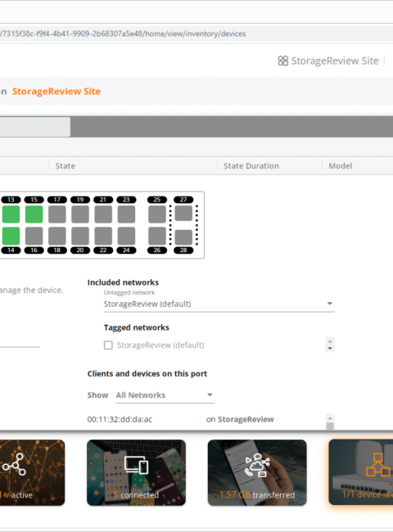Click the browser URL address bar
393x532 pixels.
(196, 34)
